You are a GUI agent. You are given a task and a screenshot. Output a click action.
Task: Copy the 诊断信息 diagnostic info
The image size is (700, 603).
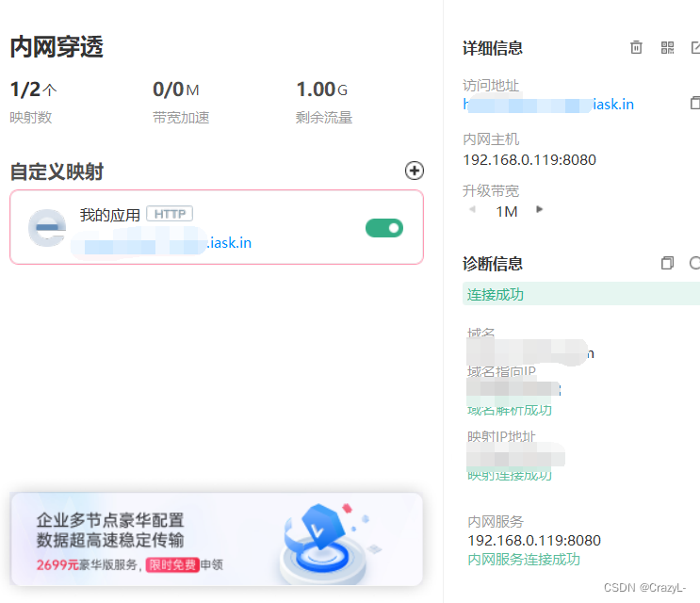[x=667, y=264]
